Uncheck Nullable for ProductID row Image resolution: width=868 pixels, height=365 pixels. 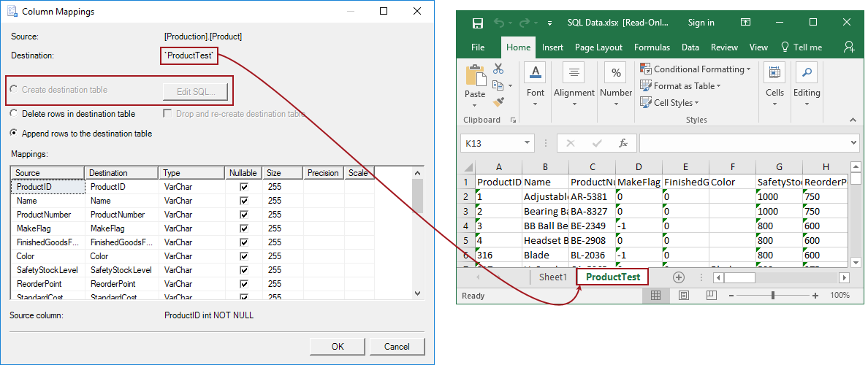click(x=244, y=187)
